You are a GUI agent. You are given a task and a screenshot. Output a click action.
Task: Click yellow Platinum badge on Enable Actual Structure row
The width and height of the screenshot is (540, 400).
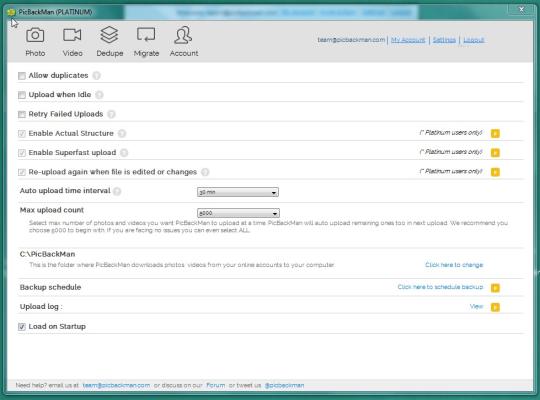[x=495, y=133]
